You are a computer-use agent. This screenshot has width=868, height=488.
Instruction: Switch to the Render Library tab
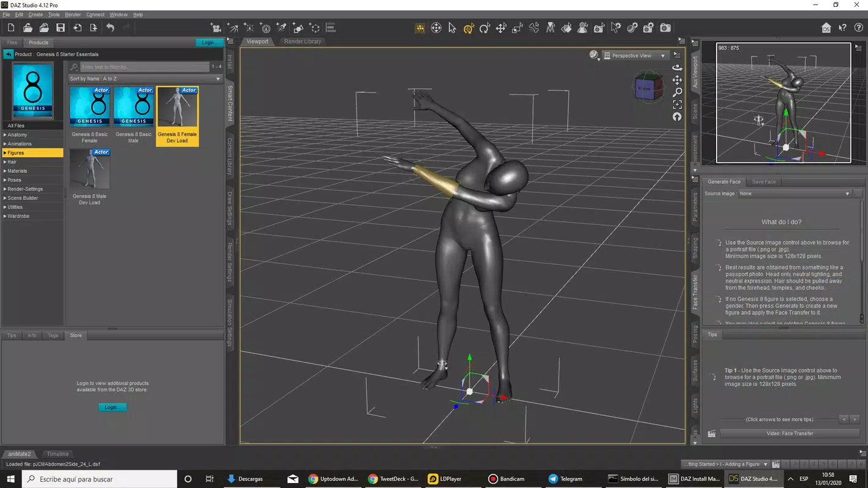coord(303,41)
